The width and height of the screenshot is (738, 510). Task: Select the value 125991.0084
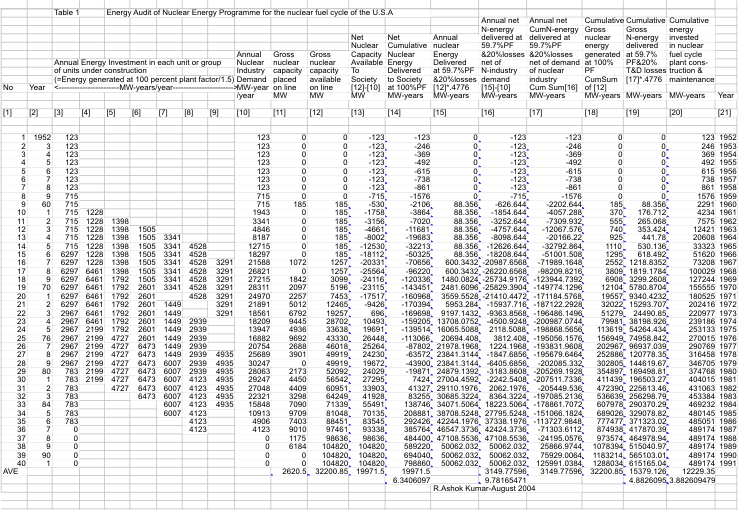tap(560, 463)
